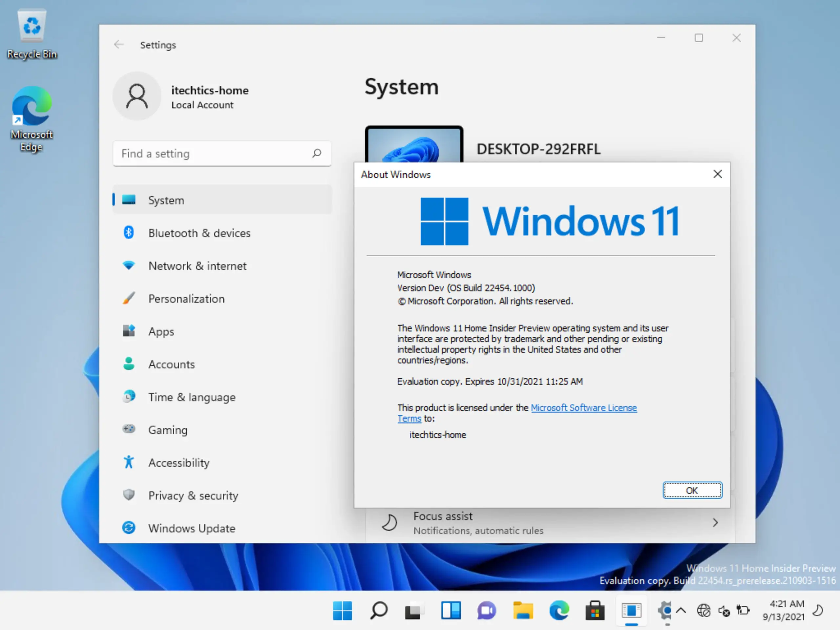Select System in the Settings sidebar

222,200
